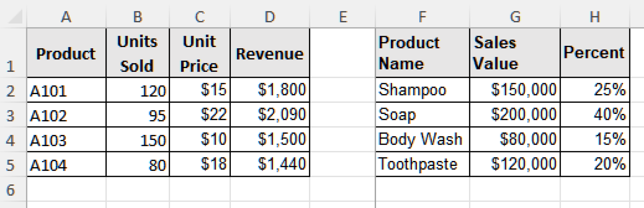This screenshot has width=644, height=208.
Task: Click the empty cell E2
Action: 343,90
